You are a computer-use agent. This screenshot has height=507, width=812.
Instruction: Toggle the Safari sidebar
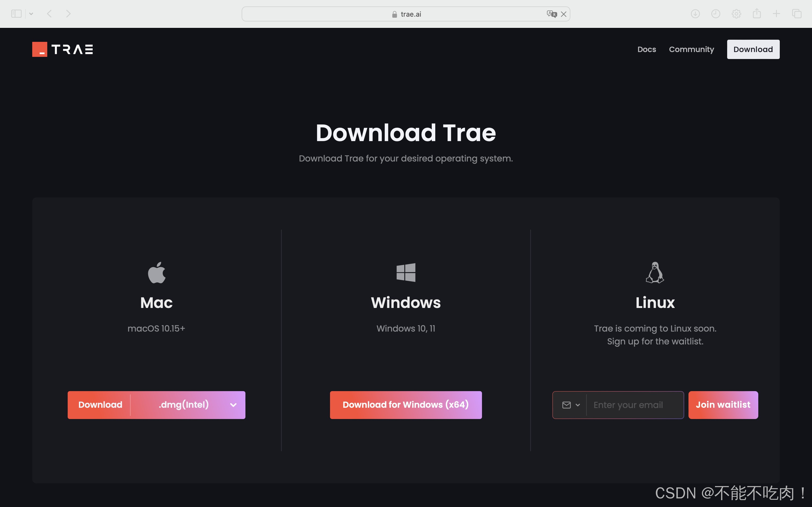coord(16,14)
